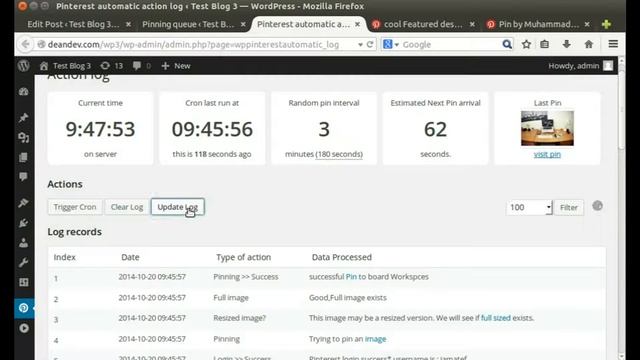
Task: Click the admin avatar icon
Action: coord(608,66)
